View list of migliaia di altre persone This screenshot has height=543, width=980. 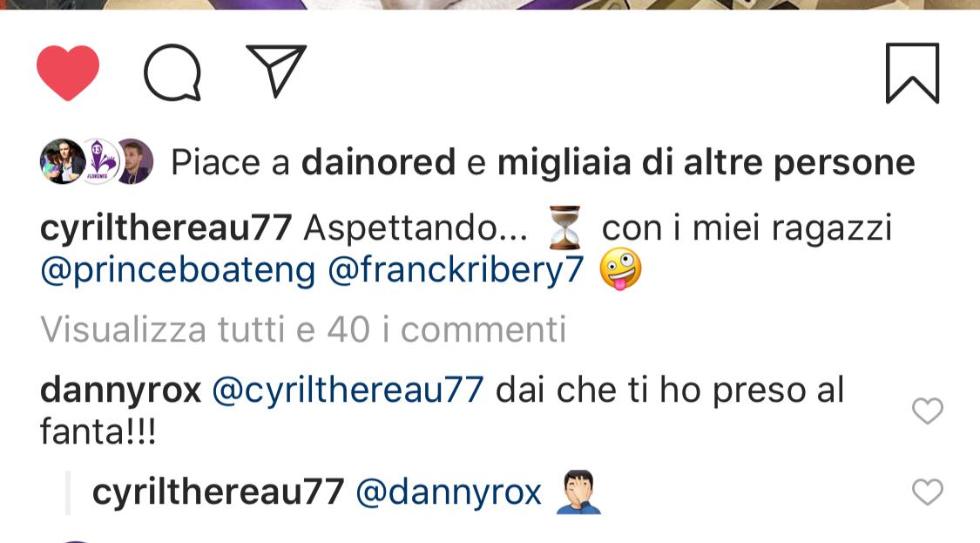click(x=706, y=163)
